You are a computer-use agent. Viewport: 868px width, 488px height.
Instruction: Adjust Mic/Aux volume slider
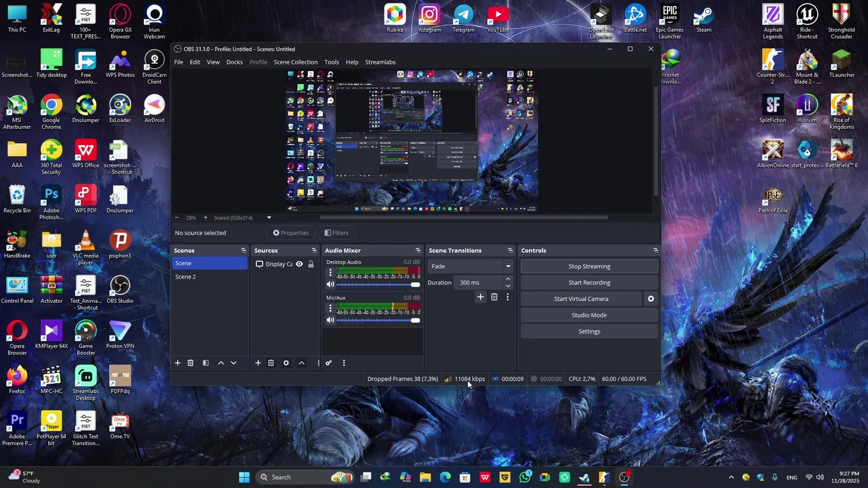[x=378, y=321]
